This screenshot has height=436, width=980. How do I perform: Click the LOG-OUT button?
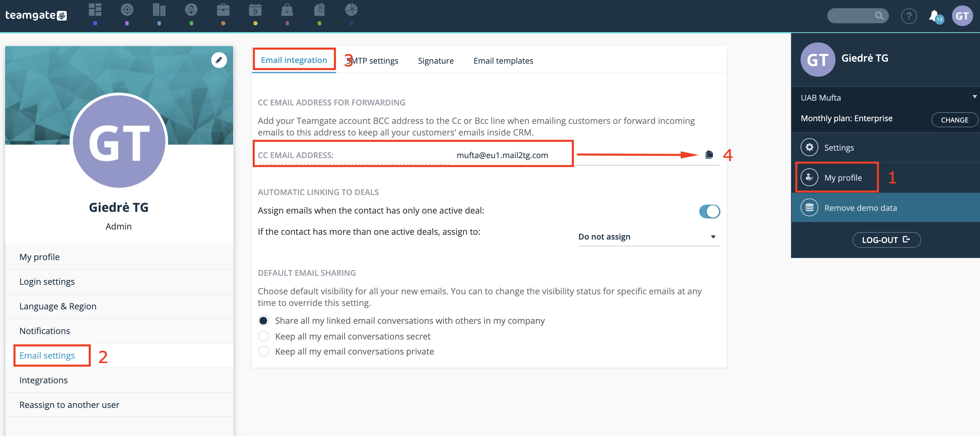click(x=886, y=240)
